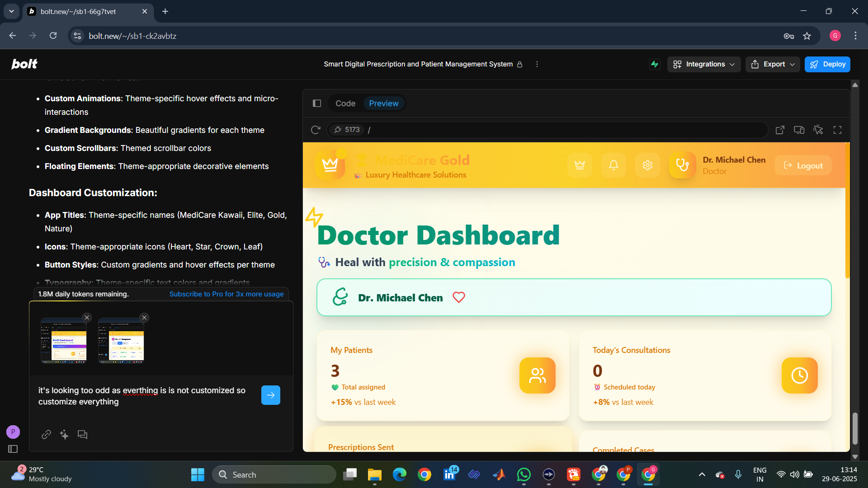868x488 pixels.
Task: Toggle responsive device preview icon
Action: (x=799, y=130)
